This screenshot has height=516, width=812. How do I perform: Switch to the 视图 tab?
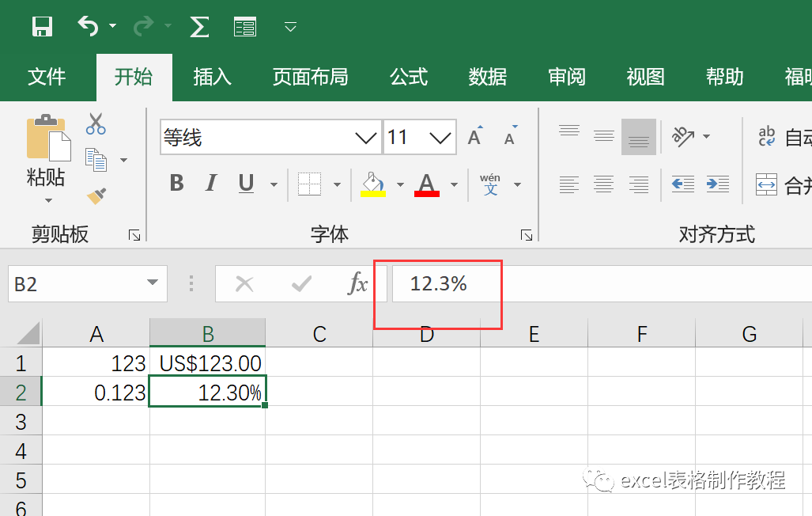click(x=645, y=77)
